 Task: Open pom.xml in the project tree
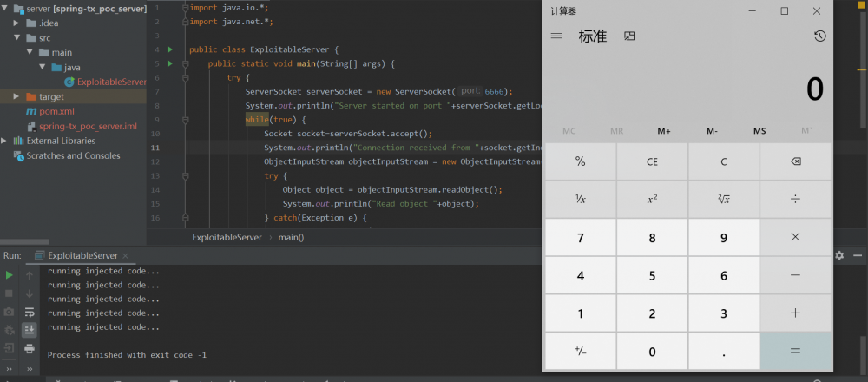point(56,111)
